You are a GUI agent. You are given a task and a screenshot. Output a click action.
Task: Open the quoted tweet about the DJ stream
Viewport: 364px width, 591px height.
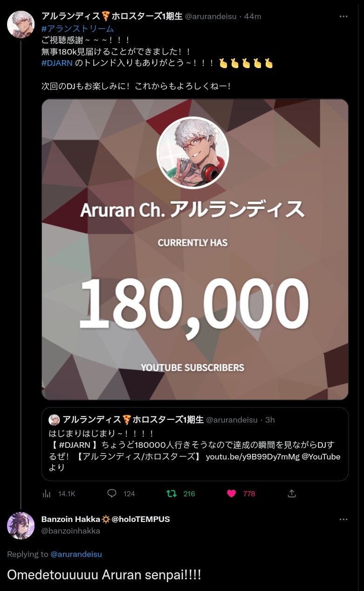[195, 444]
